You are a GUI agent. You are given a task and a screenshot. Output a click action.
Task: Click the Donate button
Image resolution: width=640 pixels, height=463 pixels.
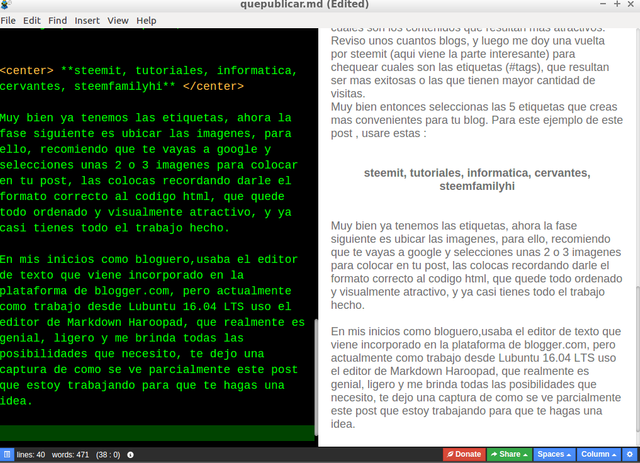[464, 454]
